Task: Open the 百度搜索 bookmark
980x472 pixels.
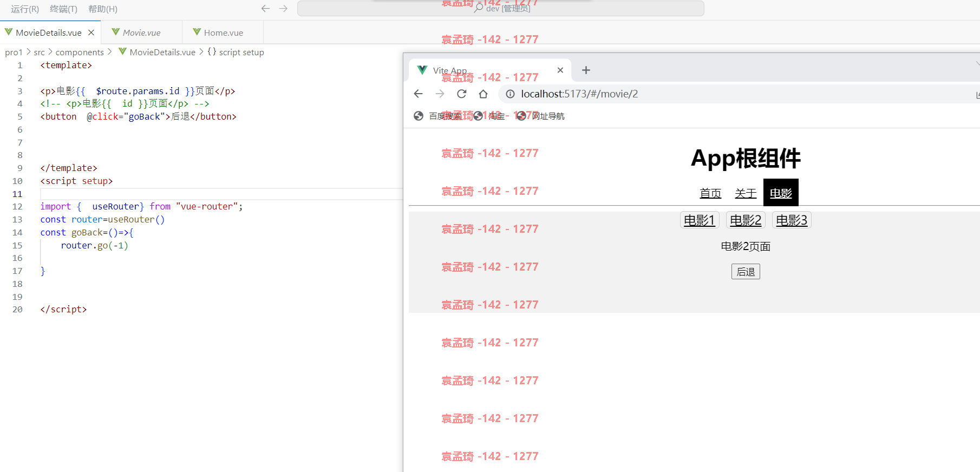Action: click(x=437, y=116)
